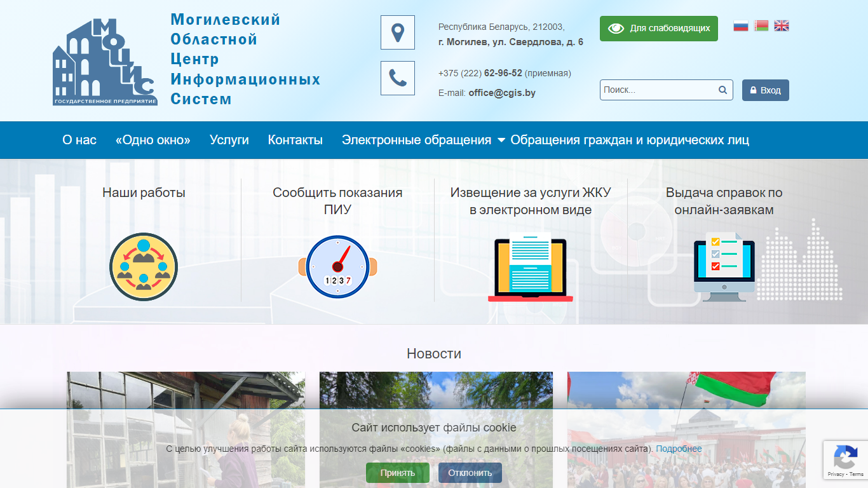Image resolution: width=868 pixels, height=488 pixels.
Task: Open Обращения граждан и юридических лиц
Action: 630,140
